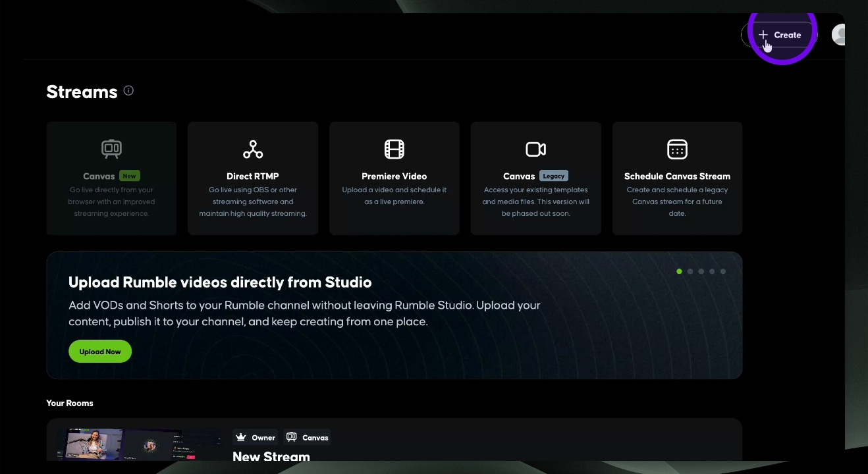Click the crown icon on Owner badge
Viewport: 868px width, 474px height.
pos(241,437)
